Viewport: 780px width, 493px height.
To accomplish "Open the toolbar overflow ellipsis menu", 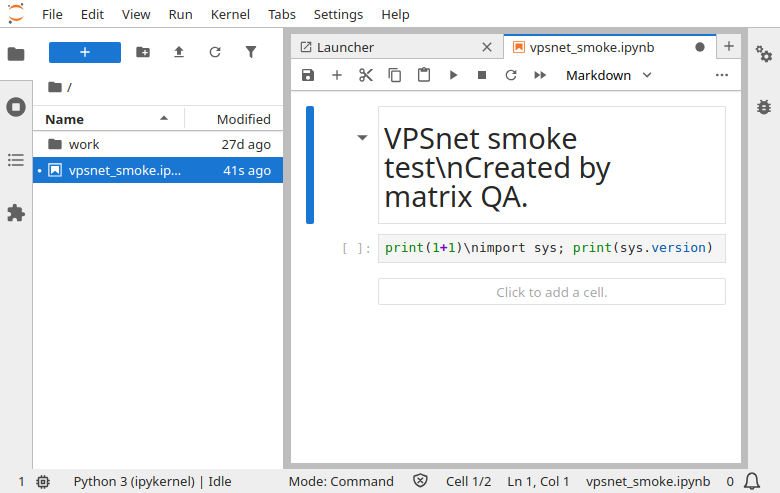I will (x=722, y=75).
